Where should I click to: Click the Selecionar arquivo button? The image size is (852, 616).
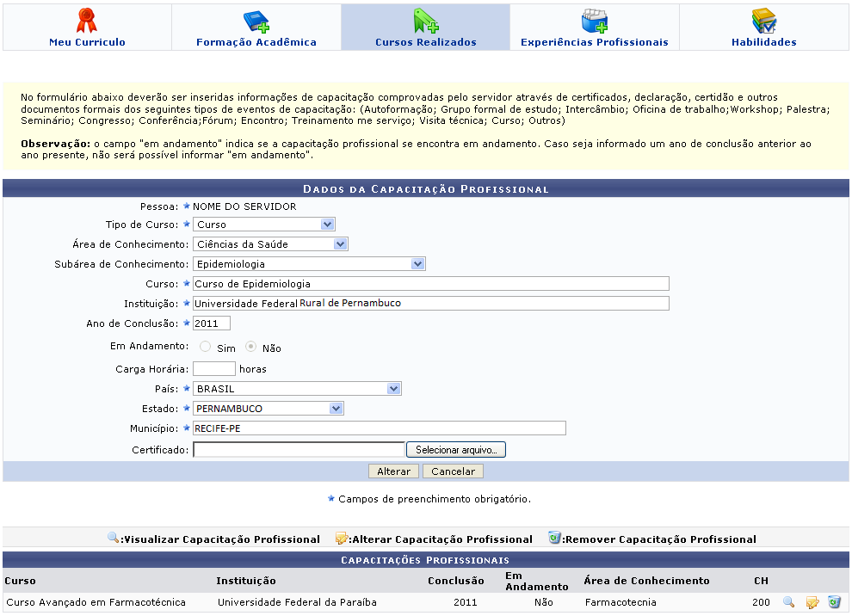(456, 450)
